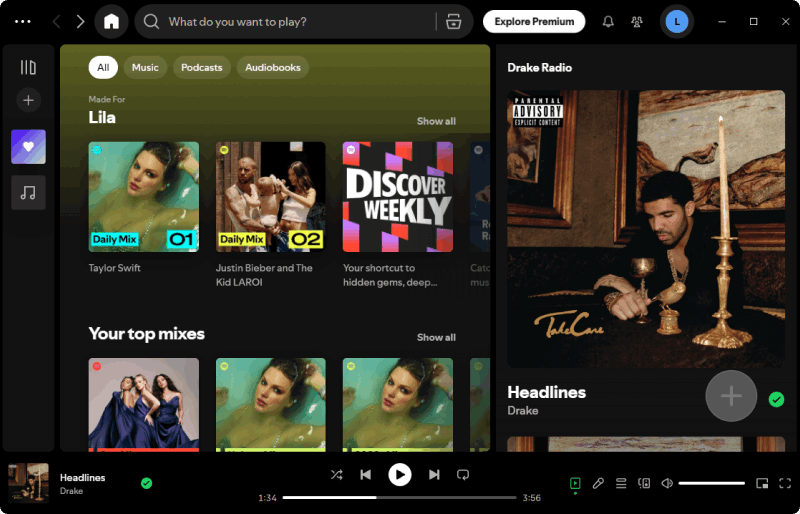Image resolution: width=800 pixels, height=514 pixels.
Task: Click the 'Lila' heading
Action: click(x=102, y=118)
